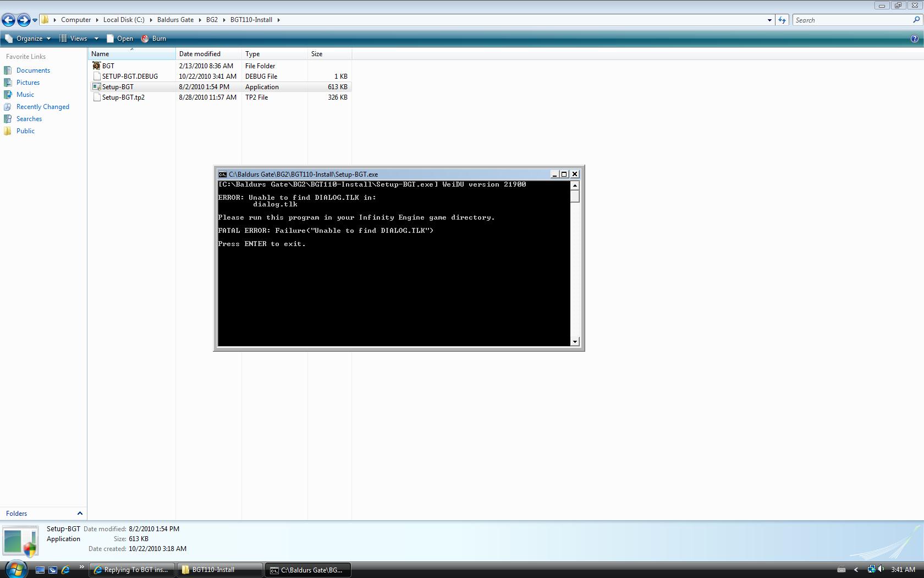
Task: Select the Setup-BGT application file
Action: click(118, 87)
